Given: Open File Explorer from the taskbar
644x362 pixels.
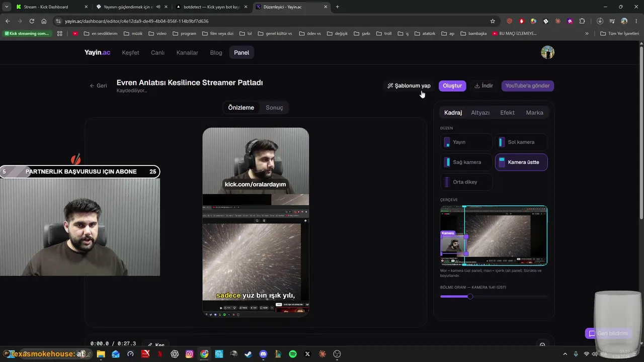Looking at the screenshot, I should 101,354.
